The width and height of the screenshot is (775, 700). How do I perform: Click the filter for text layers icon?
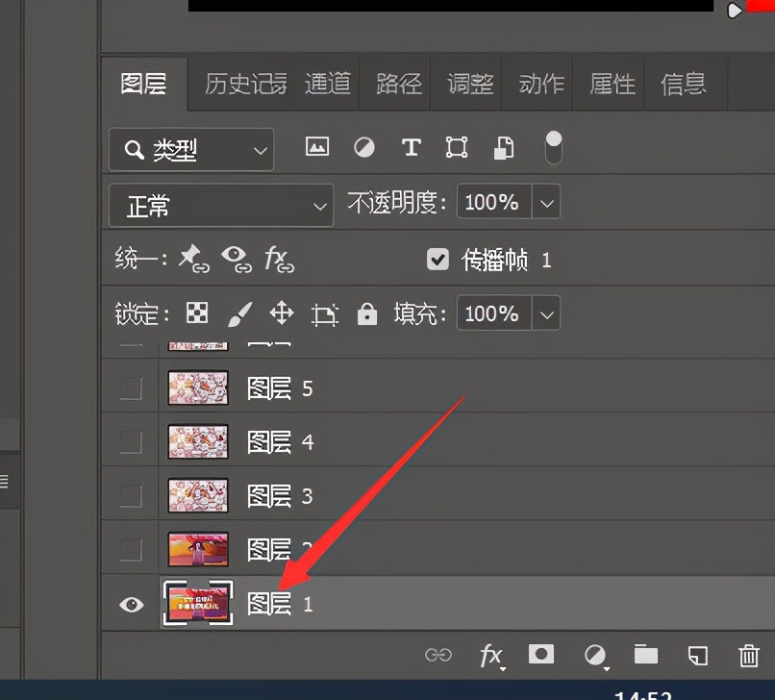tap(411, 147)
